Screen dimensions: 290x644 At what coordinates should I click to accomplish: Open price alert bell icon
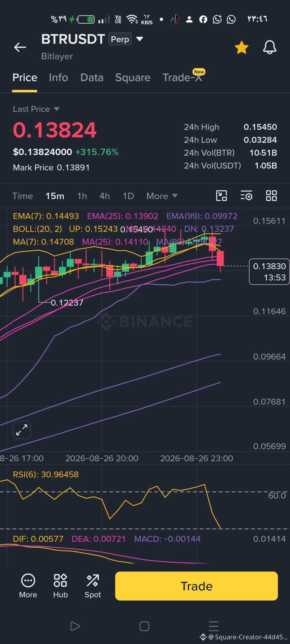pyautogui.click(x=270, y=47)
